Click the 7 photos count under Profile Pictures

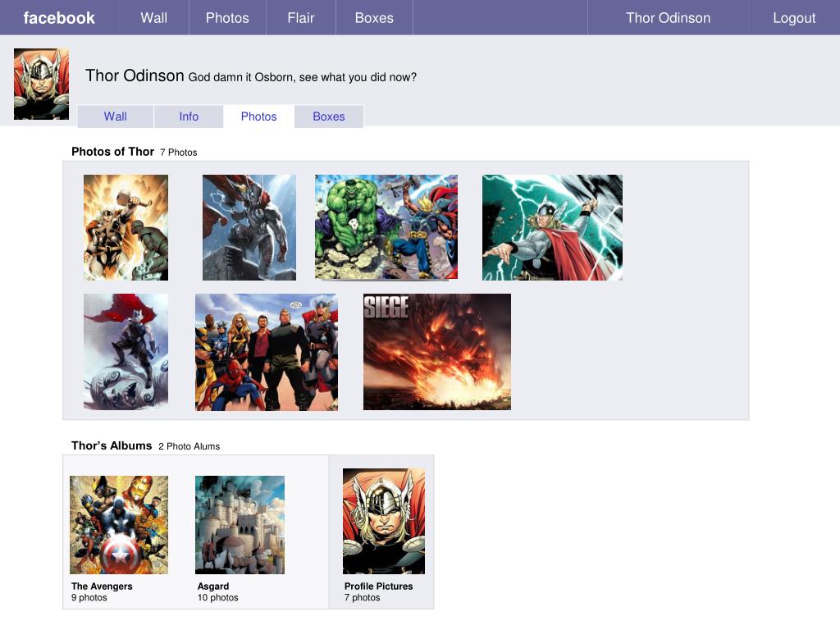[x=362, y=597]
